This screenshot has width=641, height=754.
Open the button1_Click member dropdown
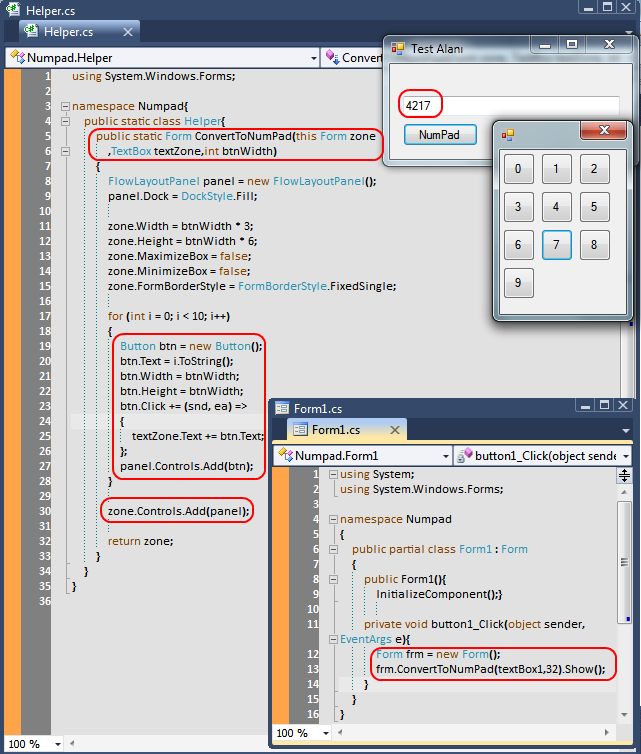click(624, 456)
